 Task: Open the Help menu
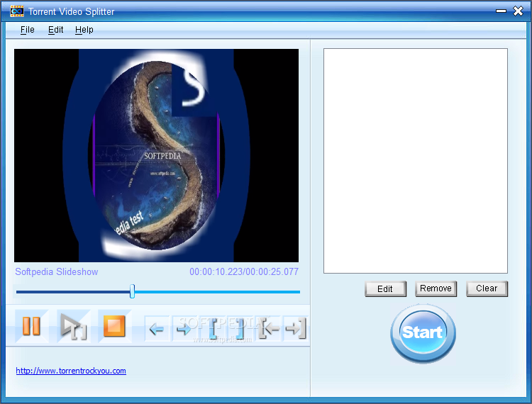(84, 30)
